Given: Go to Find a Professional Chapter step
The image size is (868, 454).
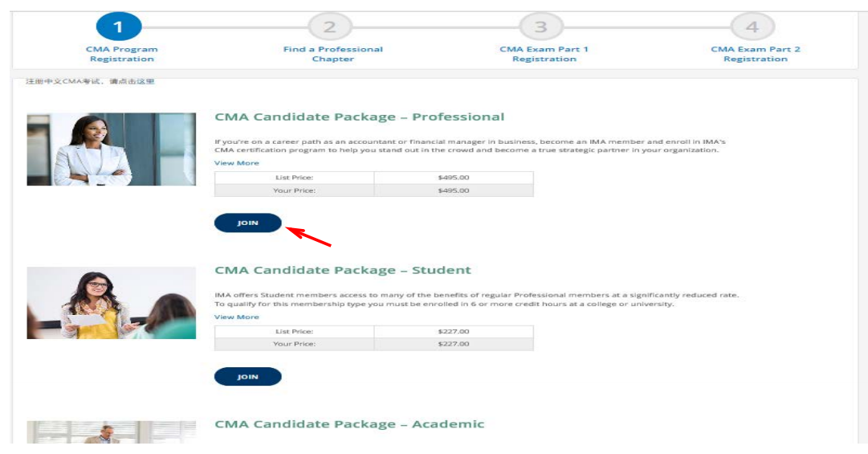Looking at the screenshot, I should (332, 54).
